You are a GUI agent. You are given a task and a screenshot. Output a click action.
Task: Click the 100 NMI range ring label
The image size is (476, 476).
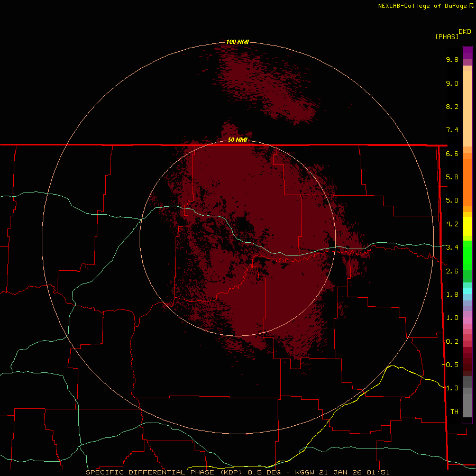tap(237, 42)
